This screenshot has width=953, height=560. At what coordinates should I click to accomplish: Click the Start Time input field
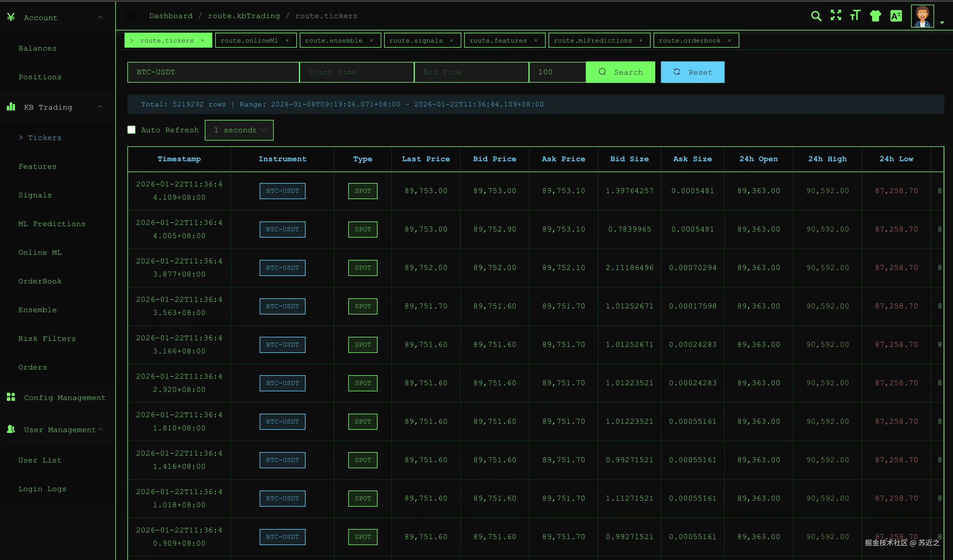click(357, 72)
